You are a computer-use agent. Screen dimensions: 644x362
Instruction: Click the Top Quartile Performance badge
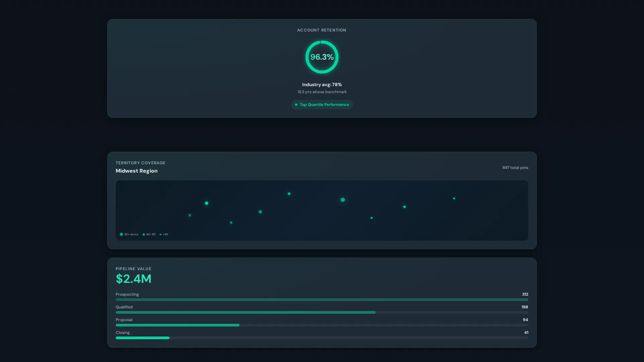click(x=322, y=105)
